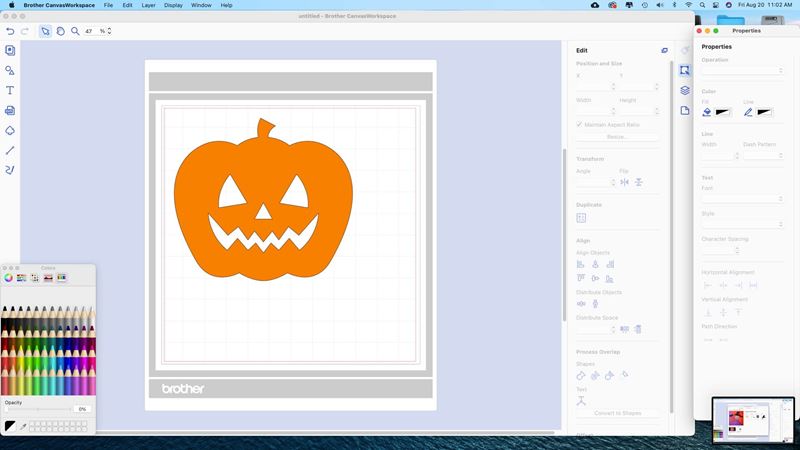Select the arrow selection tool
Viewport: 800px width, 450px height.
45,31
